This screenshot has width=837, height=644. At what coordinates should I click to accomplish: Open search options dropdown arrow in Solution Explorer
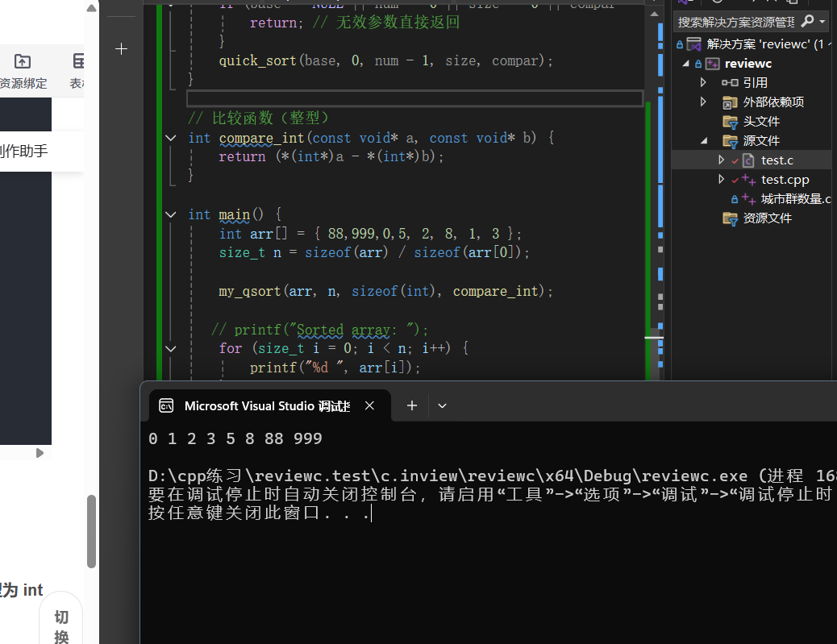(x=822, y=22)
